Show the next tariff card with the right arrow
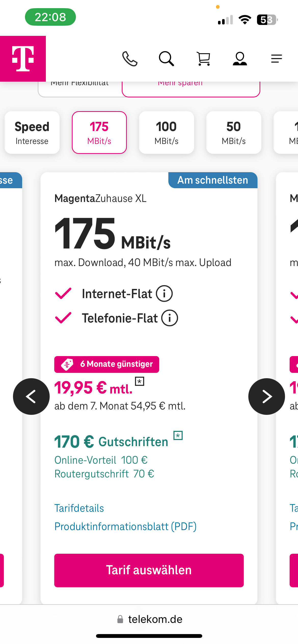Image resolution: width=298 pixels, height=644 pixels. [266, 396]
